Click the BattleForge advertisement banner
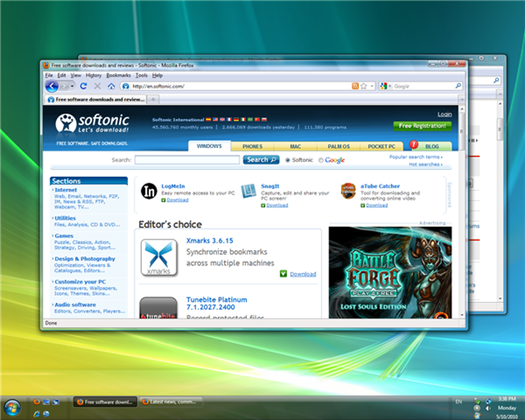 [390, 272]
